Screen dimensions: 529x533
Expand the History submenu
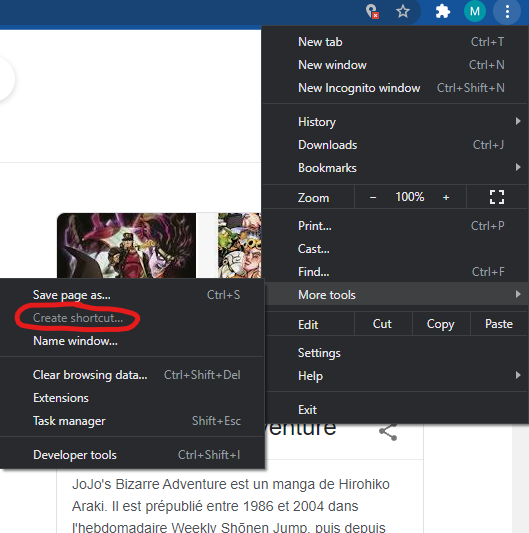[x=395, y=122]
